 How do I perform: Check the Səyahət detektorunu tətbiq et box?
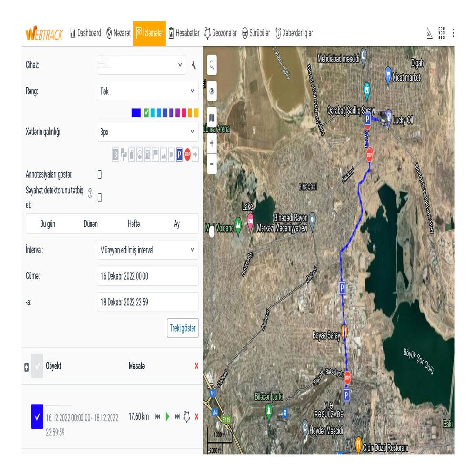tap(100, 197)
